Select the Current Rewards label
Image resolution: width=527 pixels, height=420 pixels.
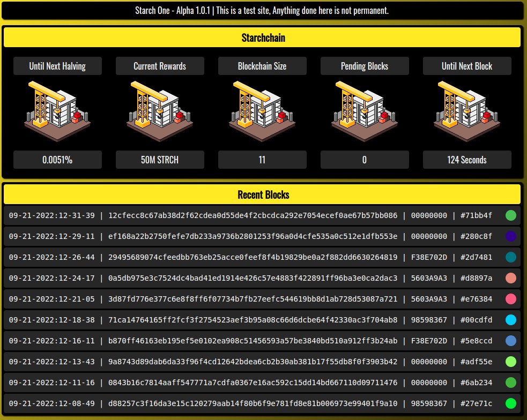coord(160,66)
